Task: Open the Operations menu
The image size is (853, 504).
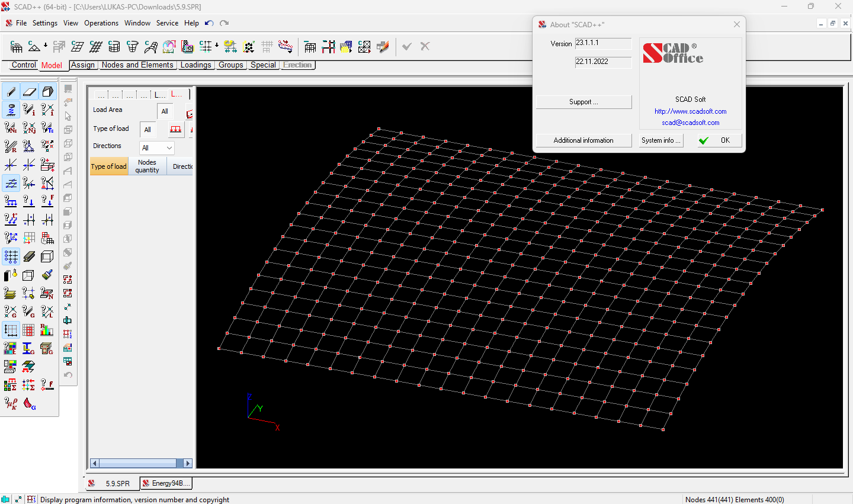Action: coord(101,23)
